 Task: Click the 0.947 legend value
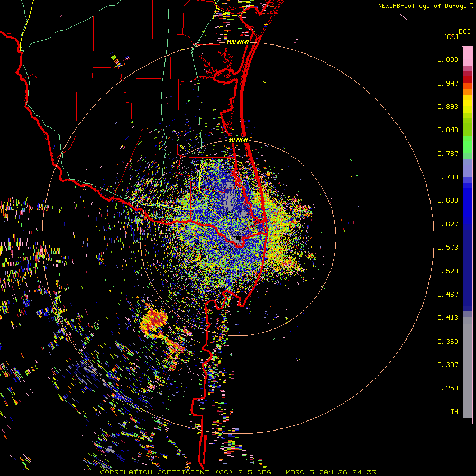tap(448, 83)
